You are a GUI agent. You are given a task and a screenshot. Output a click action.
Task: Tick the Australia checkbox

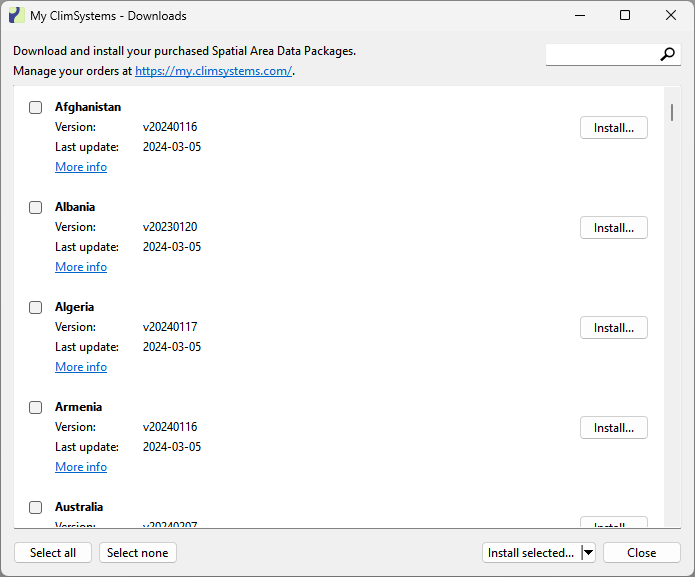tap(35, 507)
